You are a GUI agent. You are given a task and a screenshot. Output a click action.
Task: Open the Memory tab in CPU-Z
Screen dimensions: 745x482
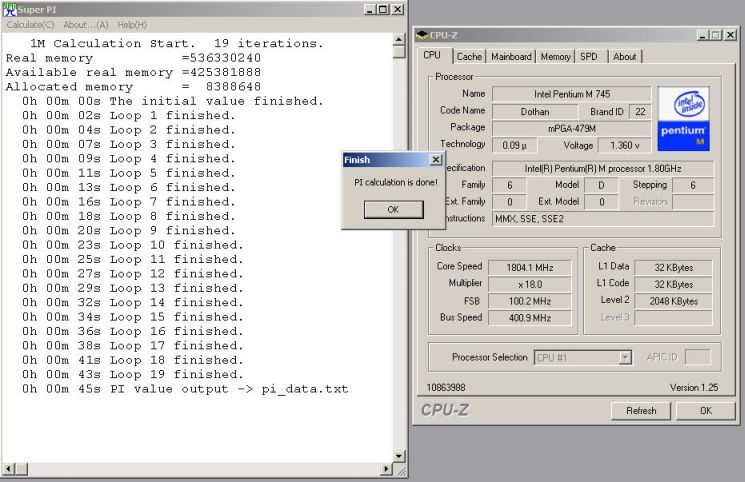point(555,57)
